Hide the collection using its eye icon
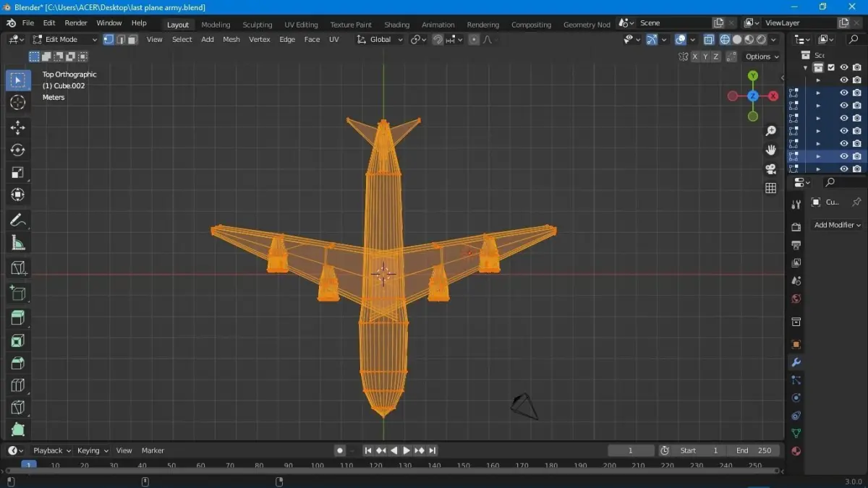The image size is (868, 488). click(843, 68)
